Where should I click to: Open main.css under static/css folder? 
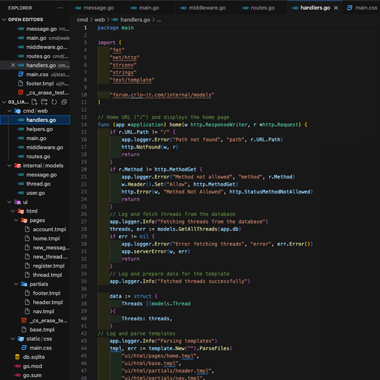coord(35,348)
